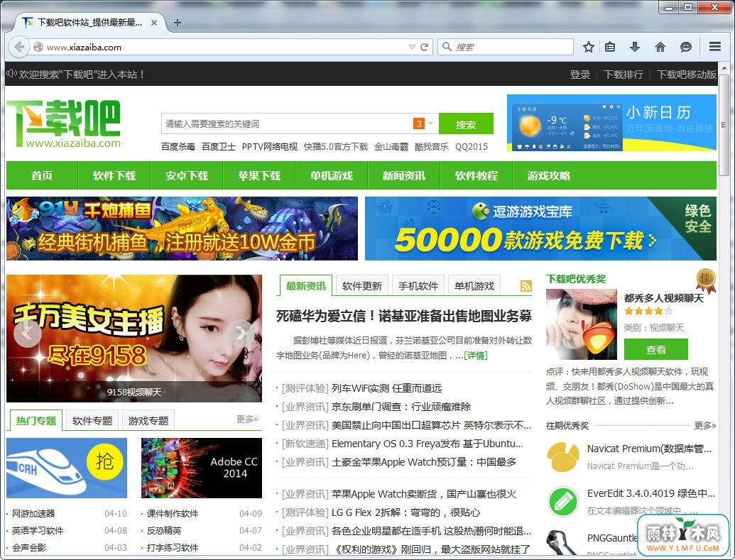Click the 百度杀毒 hot search link

coord(178,147)
